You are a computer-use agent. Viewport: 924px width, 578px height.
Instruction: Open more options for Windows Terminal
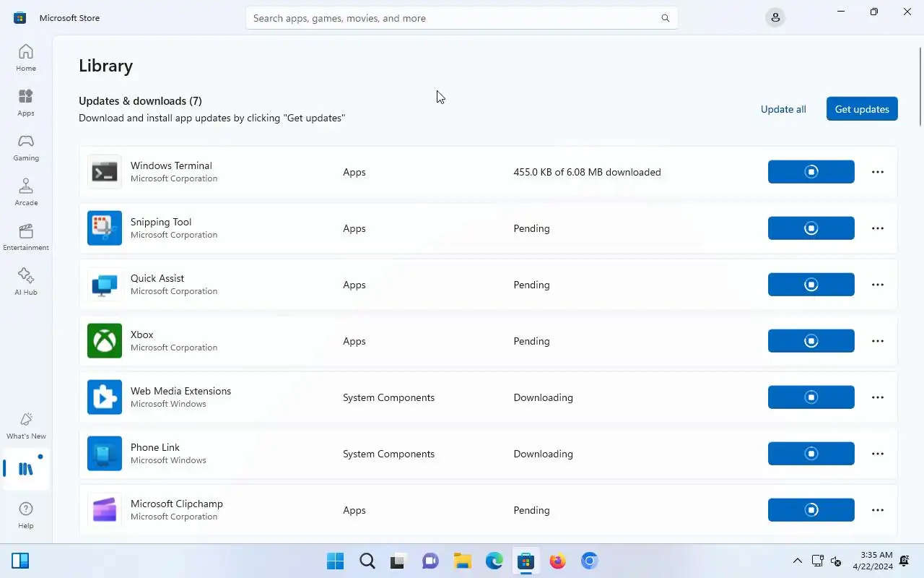[878, 172]
